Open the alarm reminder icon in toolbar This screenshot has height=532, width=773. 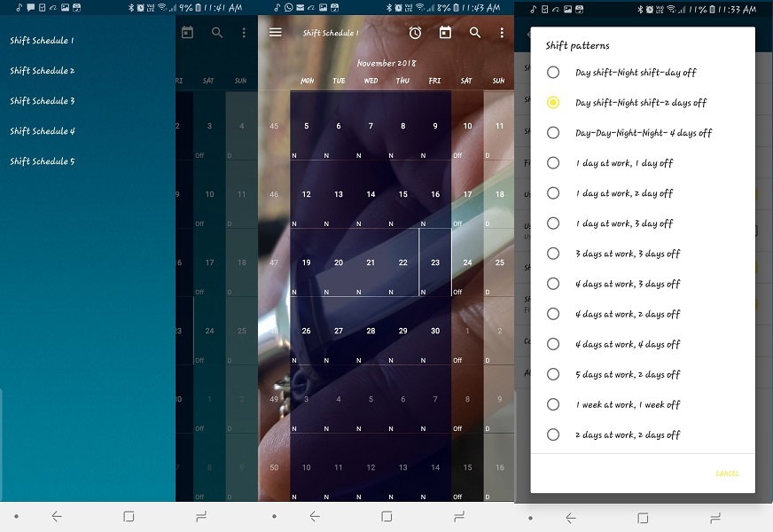tap(414, 32)
